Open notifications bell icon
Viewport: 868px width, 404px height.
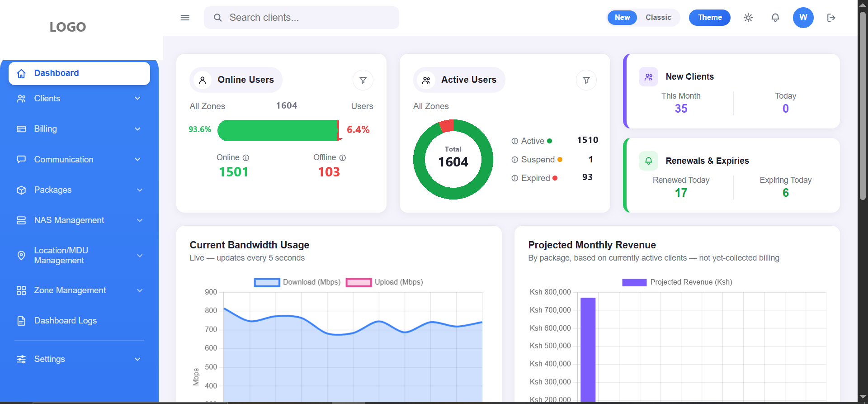775,18
